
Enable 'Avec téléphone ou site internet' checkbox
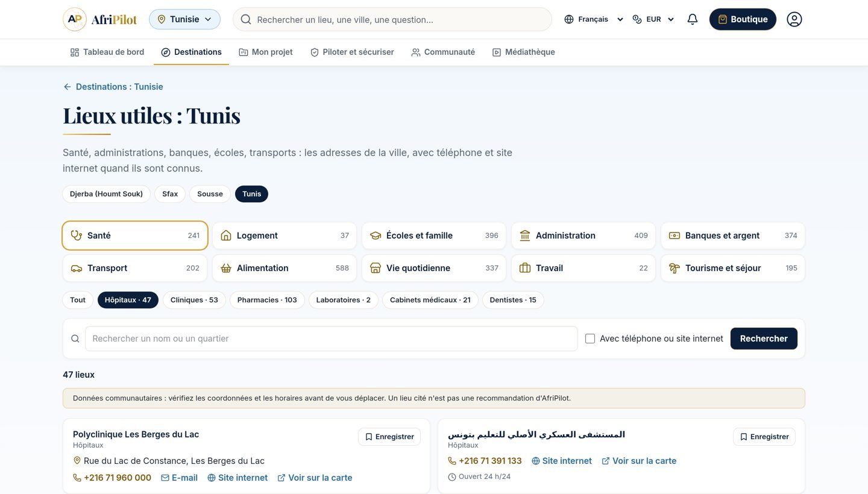pyautogui.click(x=590, y=339)
